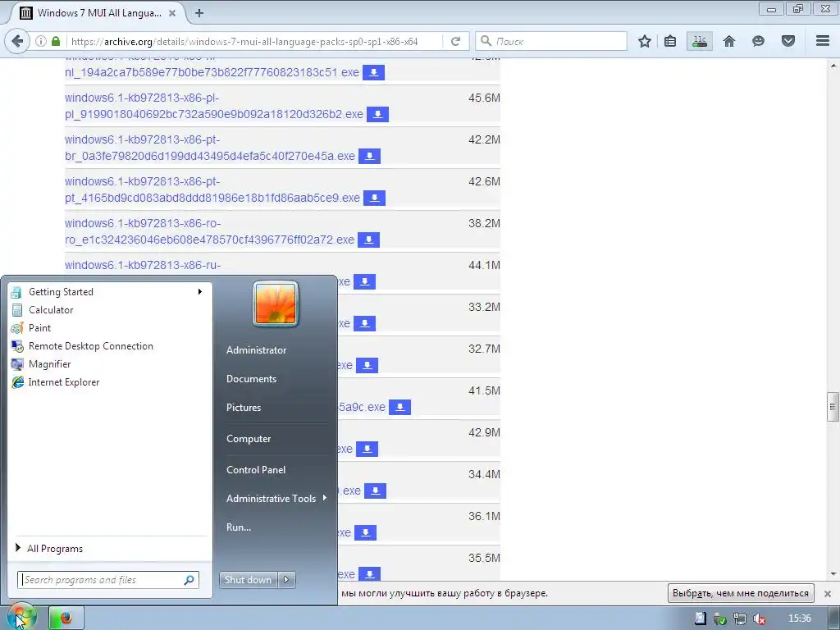The image size is (840, 630).
Task: Open the bookmarks list icon in toolbar
Action: 670,41
